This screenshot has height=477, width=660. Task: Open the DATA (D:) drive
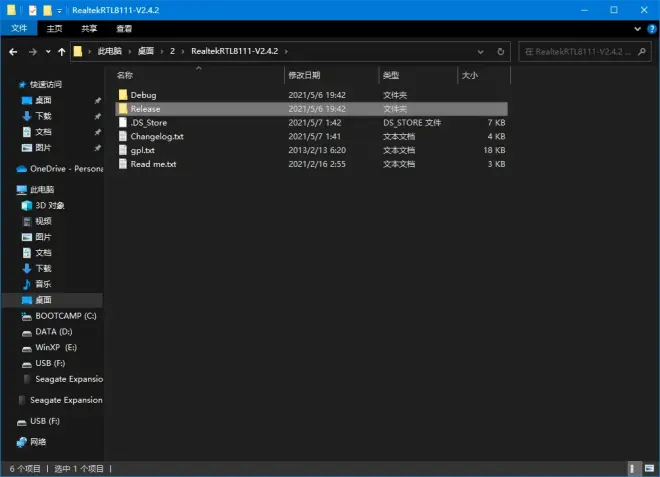tap(53, 332)
